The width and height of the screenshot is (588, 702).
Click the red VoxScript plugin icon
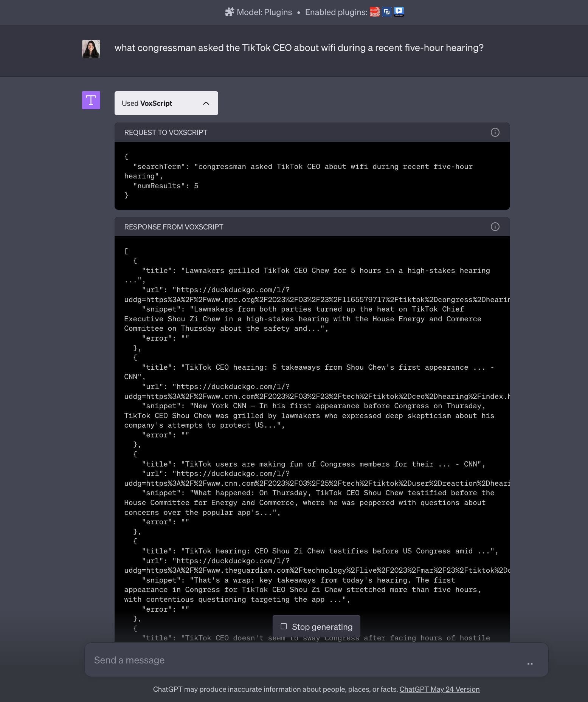click(x=374, y=12)
